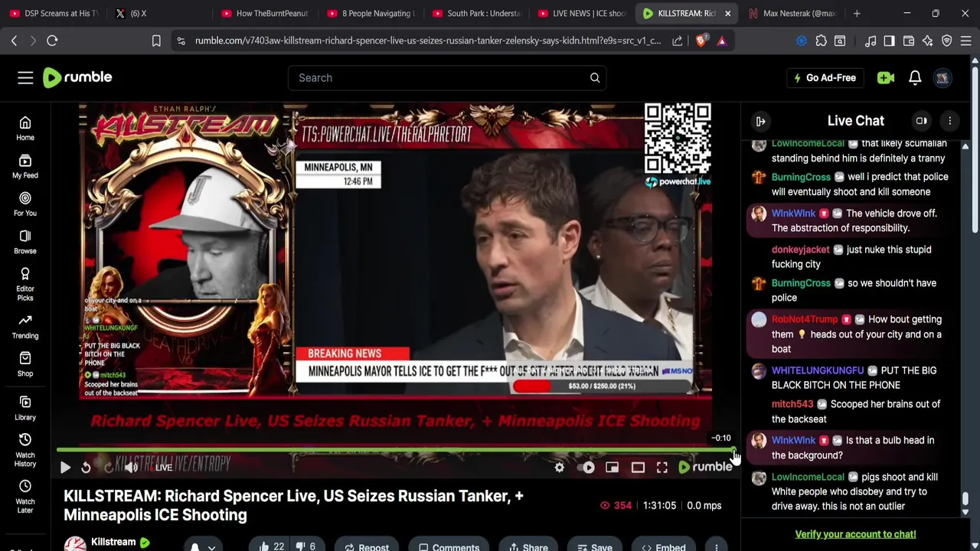This screenshot has height=551, width=980.
Task: Click the Embed button
Action: tap(664, 546)
